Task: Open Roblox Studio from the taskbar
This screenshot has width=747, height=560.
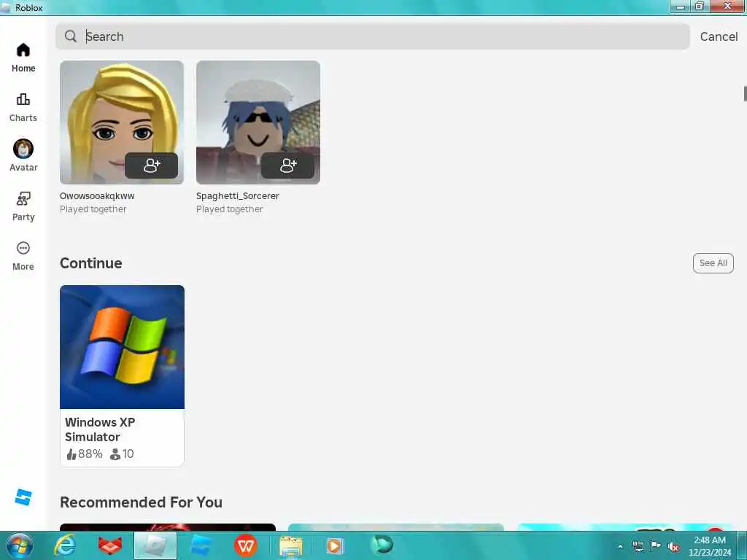Action: click(201, 545)
